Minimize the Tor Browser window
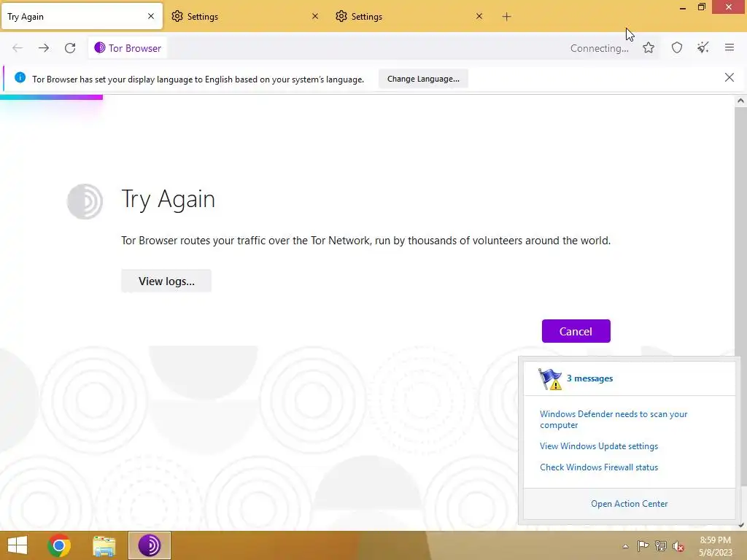 [683, 7]
